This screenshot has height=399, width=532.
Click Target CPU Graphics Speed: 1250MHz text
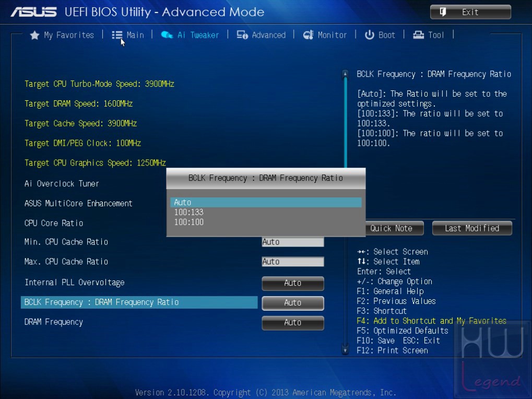[x=96, y=163]
